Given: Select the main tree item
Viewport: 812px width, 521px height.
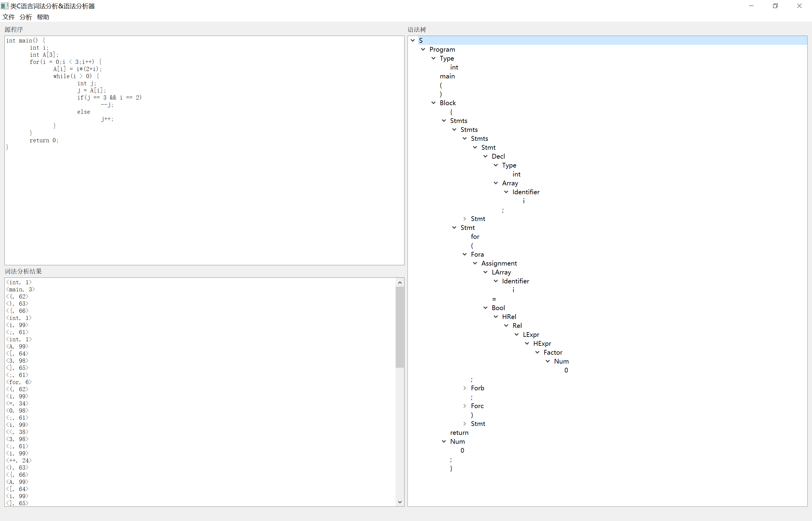Looking at the screenshot, I should (x=447, y=76).
